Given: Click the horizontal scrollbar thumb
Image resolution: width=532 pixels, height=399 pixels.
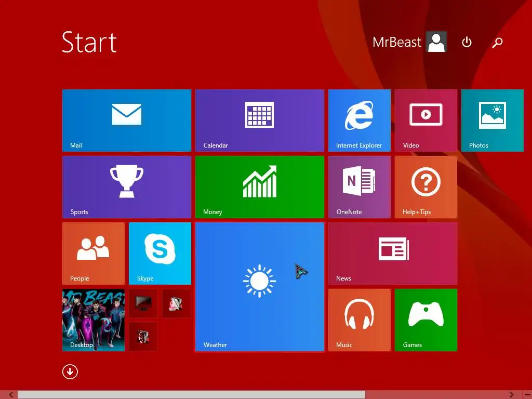Looking at the screenshot, I should 191,395.
